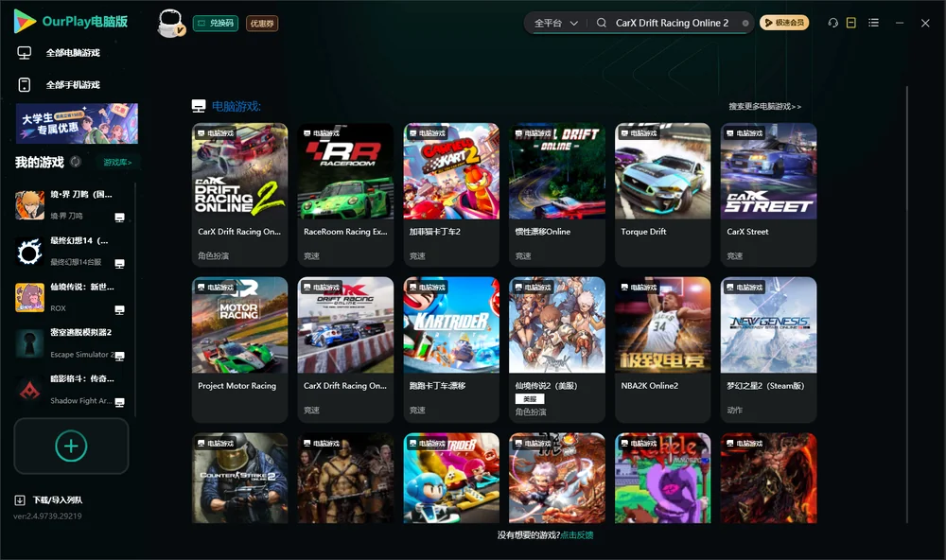The image size is (946, 560).
Task: Open the purple Rakele pixel-art game card
Action: coord(662,478)
